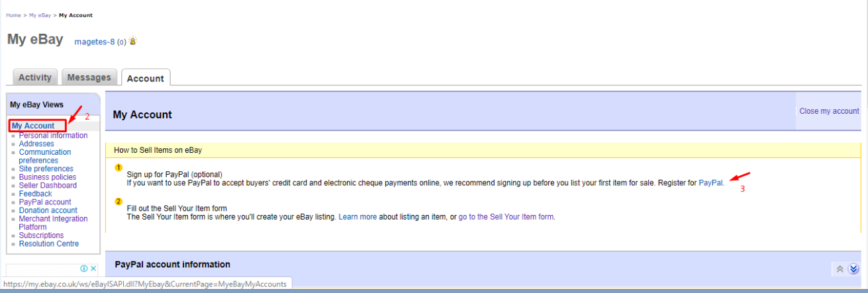
Task: Click the How to Sell Items on eBay heading
Action: pyautogui.click(x=158, y=150)
